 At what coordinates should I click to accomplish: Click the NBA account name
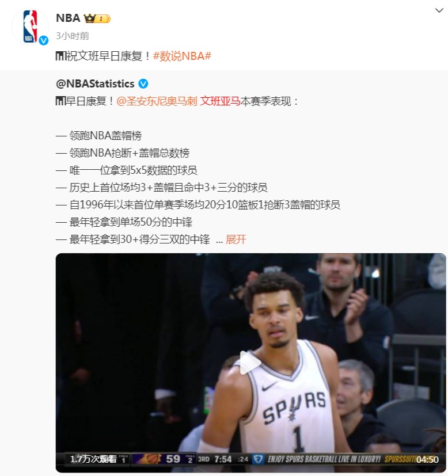(x=68, y=18)
